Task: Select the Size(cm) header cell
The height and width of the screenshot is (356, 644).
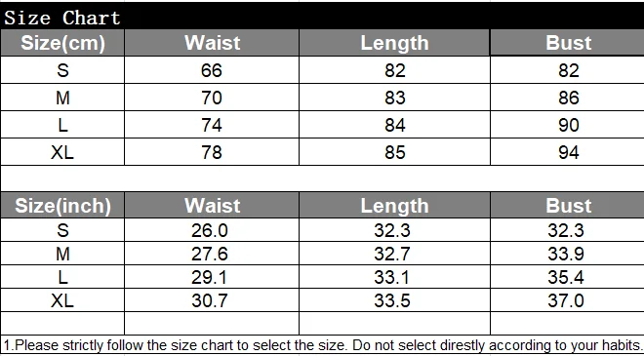Action: [x=62, y=43]
